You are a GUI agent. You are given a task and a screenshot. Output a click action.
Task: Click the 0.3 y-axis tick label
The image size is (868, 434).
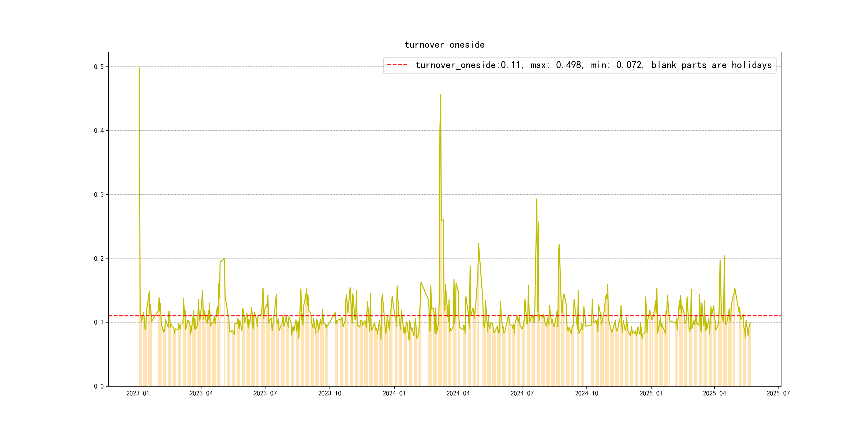pos(99,194)
